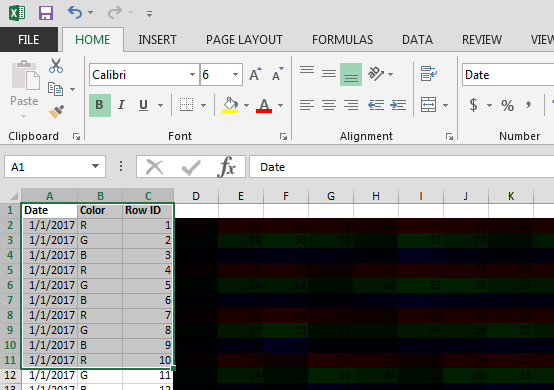The height and width of the screenshot is (390, 554).
Task: Customize the Quick Access Toolbar
Action: pos(149,14)
